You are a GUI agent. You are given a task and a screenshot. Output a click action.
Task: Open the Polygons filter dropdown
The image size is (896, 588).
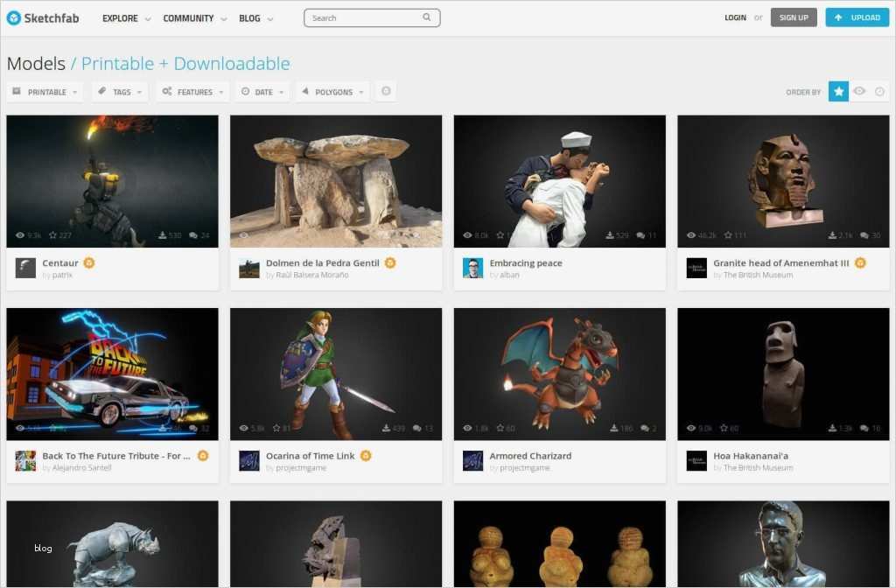(332, 91)
